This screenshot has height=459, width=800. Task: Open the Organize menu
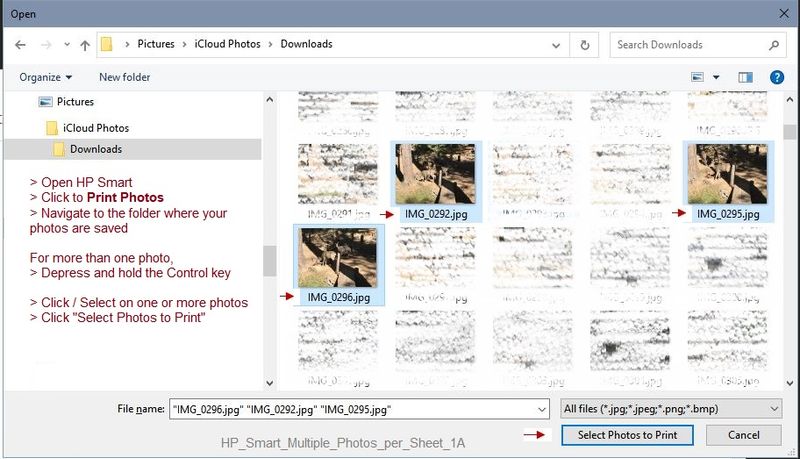click(x=45, y=77)
